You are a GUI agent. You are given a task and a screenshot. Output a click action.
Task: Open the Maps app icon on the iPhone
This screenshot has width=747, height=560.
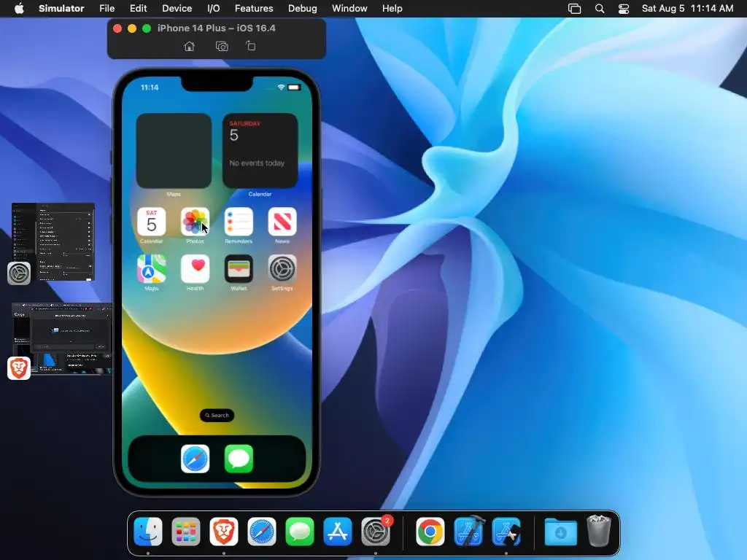(x=152, y=269)
